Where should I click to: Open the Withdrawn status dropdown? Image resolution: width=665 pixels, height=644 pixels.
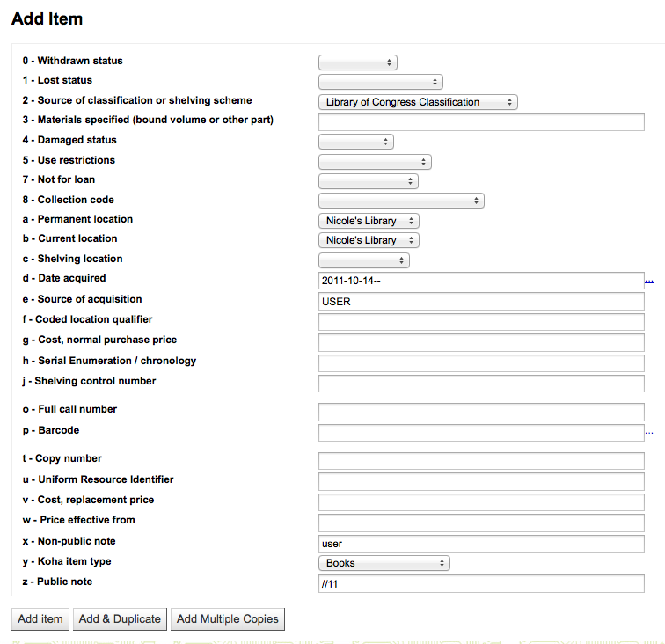[x=358, y=62]
